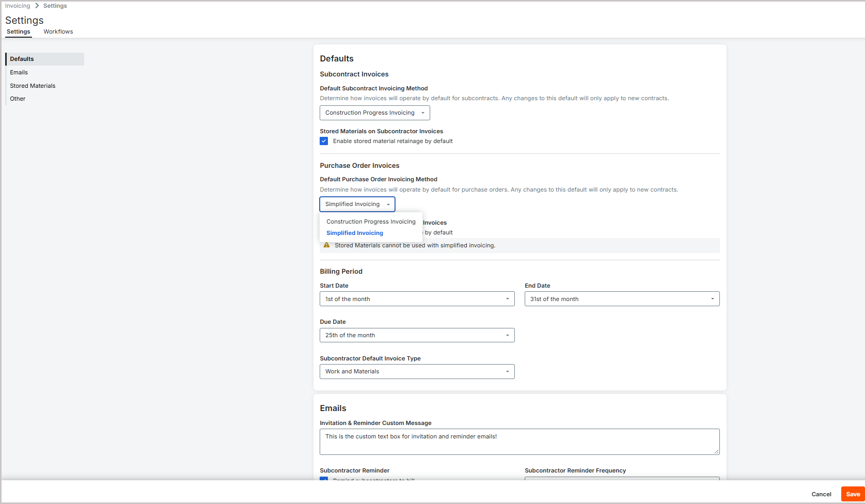This screenshot has width=865, height=504.
Task: Click the Subcontract Invoices heading
Action: (x=354, y=74)
